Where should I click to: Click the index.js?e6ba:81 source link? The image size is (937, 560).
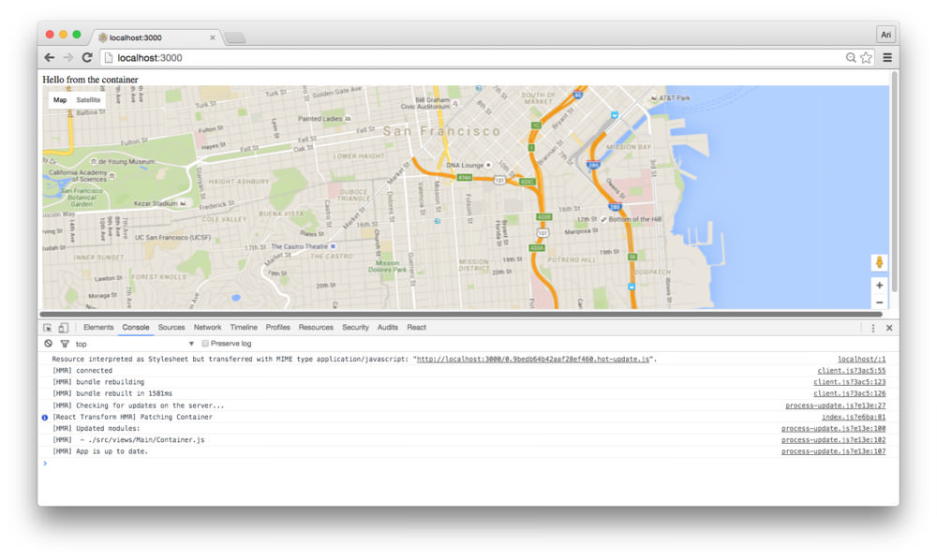point(854,418)
